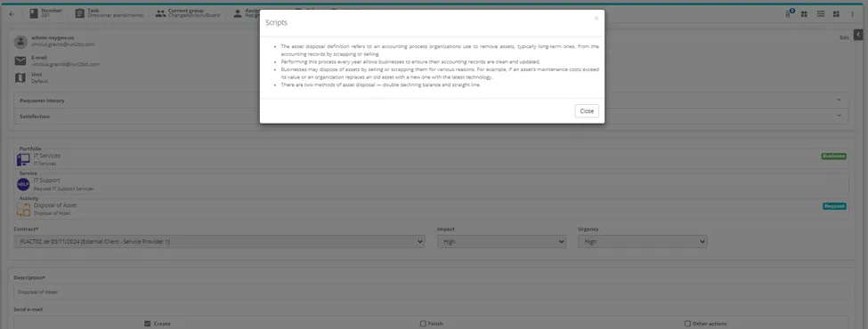
Task: Open the Impact dropdown
Action: pos(501,242)
